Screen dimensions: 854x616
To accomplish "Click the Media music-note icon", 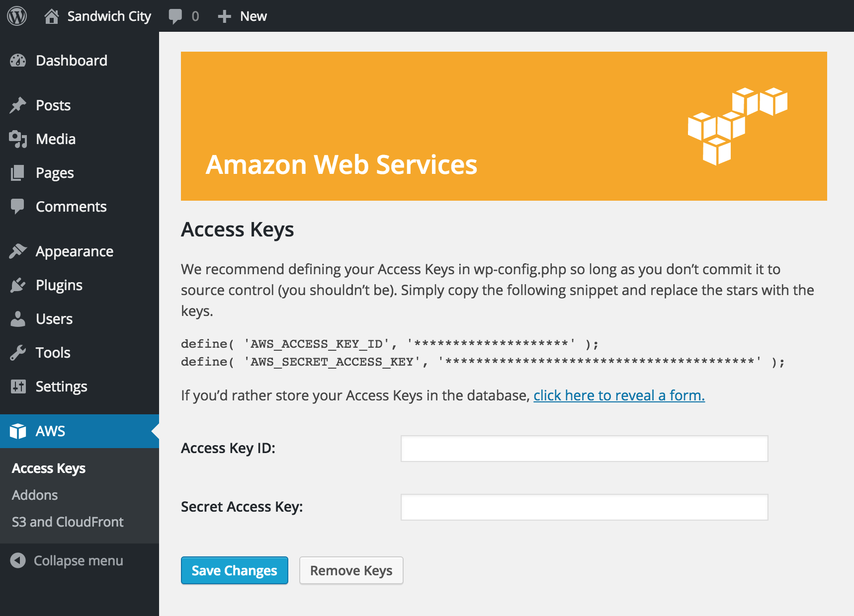I will pos(17,139).
